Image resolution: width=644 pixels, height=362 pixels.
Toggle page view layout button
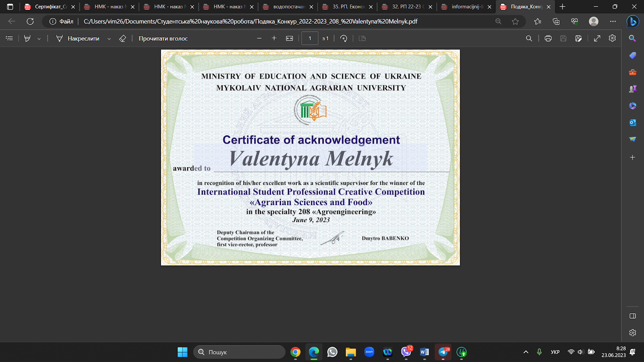coord(362,38)
